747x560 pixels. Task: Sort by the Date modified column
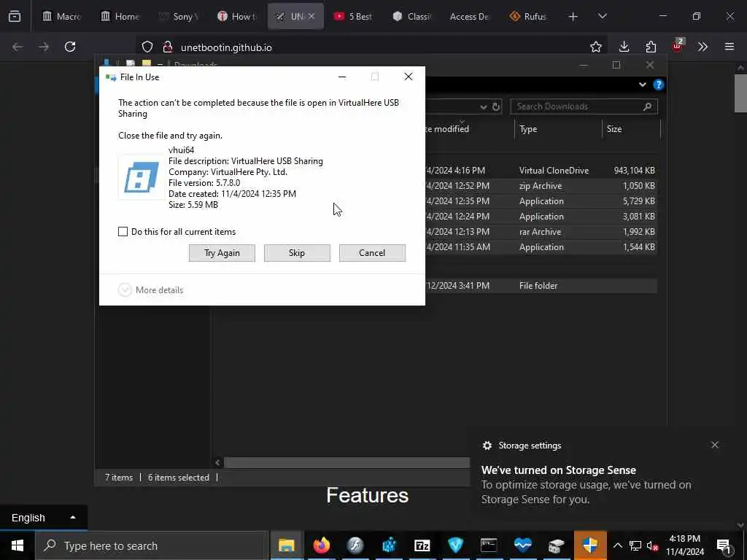pos(446,129)
